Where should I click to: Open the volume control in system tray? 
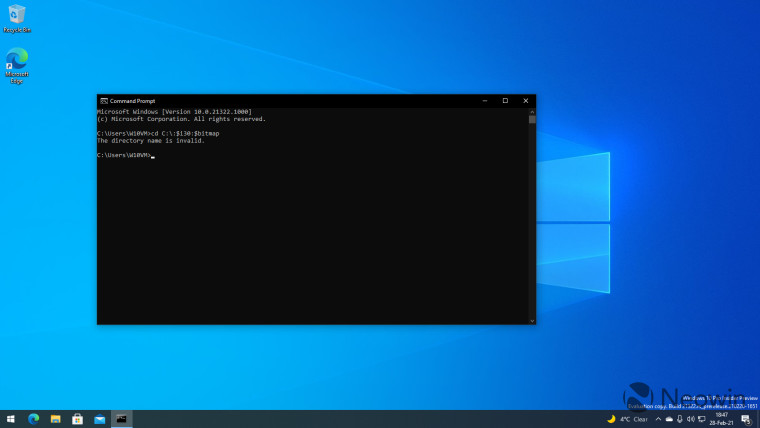pos(691,419)
